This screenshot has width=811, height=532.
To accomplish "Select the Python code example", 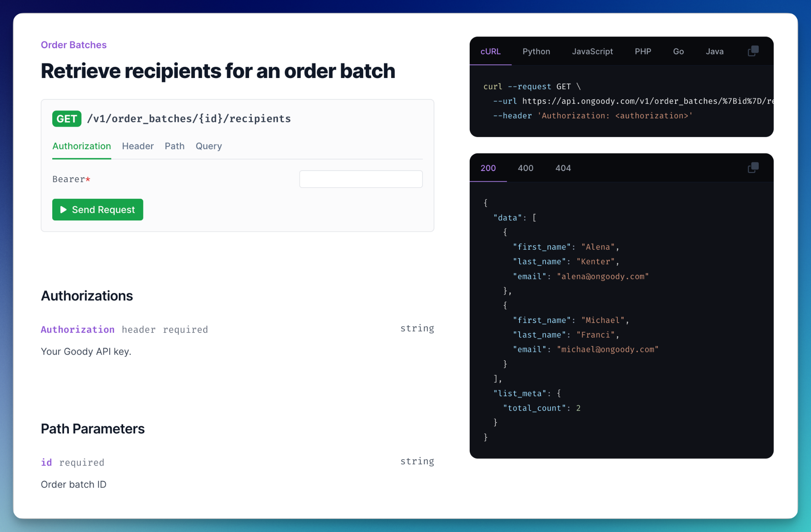I will (x=536, y=51).
